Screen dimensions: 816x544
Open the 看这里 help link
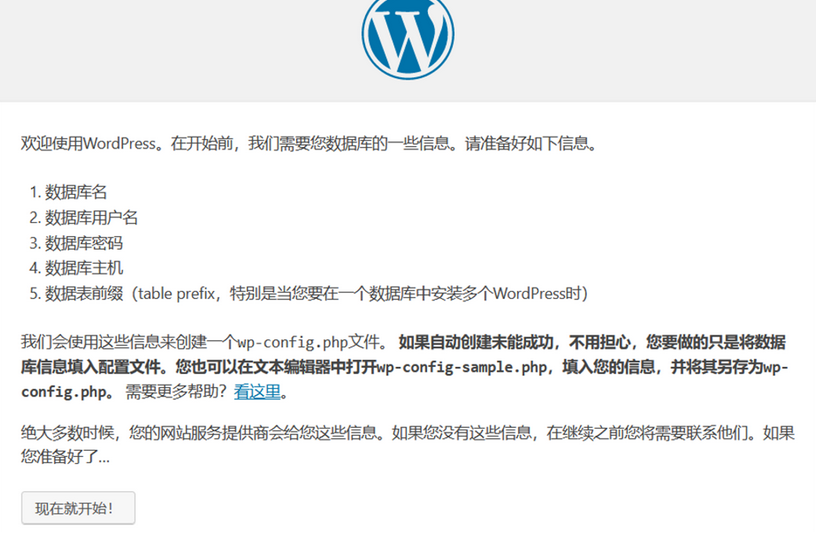pos(257,391)
